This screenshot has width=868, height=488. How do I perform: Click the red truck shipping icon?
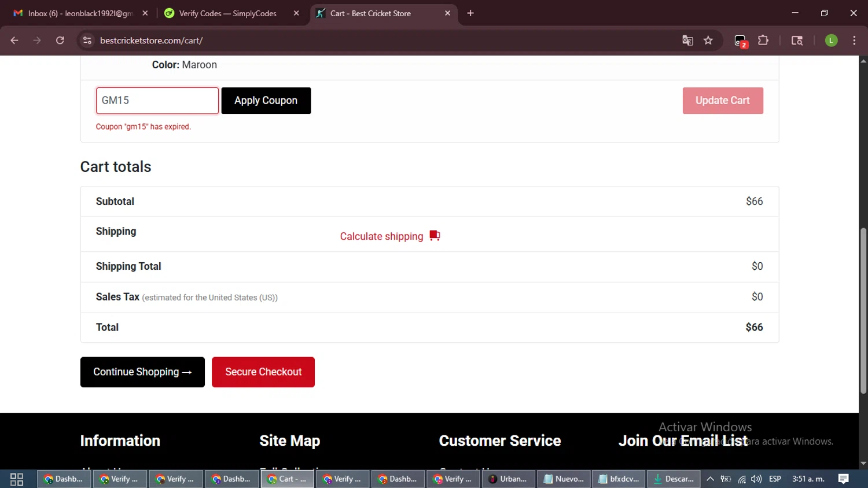tap(435, 236)
